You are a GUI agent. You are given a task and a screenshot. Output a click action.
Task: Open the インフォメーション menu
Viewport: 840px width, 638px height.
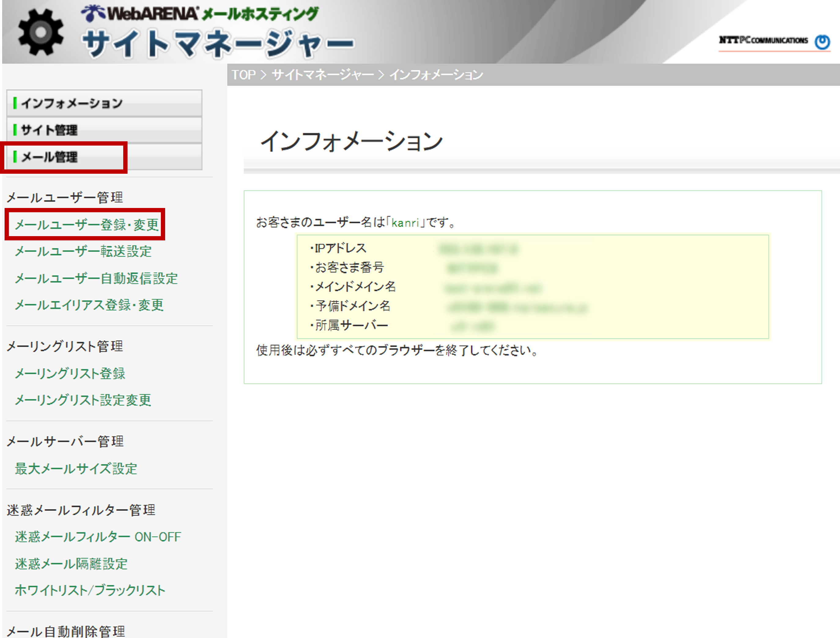105,103
